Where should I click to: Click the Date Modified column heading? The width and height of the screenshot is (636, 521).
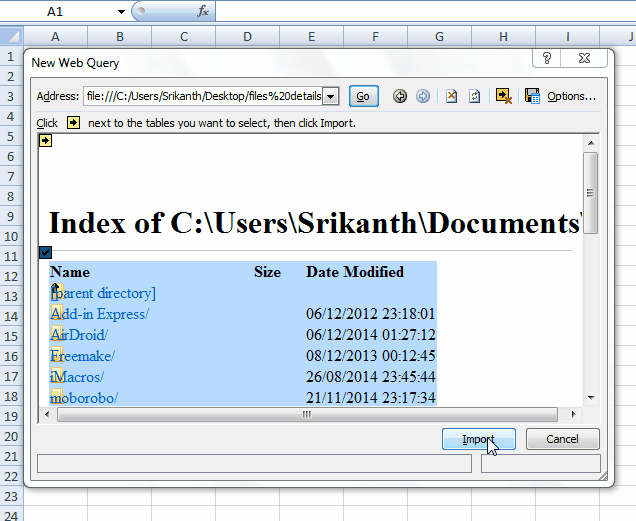tap(355, 272)
